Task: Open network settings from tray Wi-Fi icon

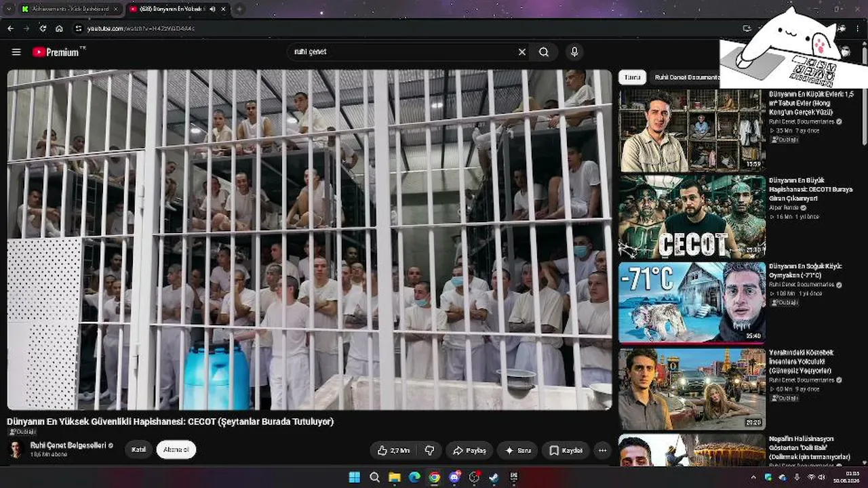Action: [x=811, y=478]
